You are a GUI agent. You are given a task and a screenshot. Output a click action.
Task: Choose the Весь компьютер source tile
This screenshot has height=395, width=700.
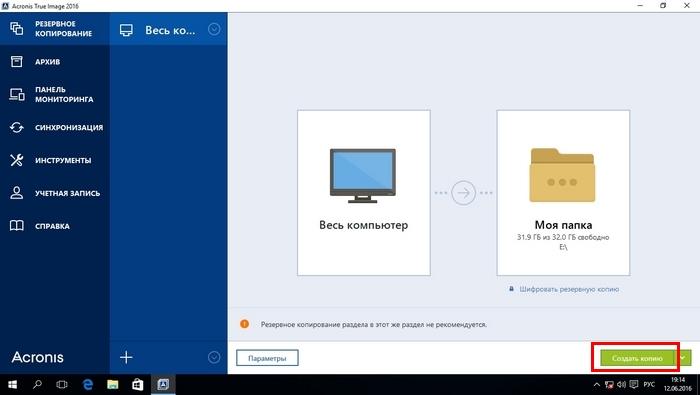tap(364, 193)
